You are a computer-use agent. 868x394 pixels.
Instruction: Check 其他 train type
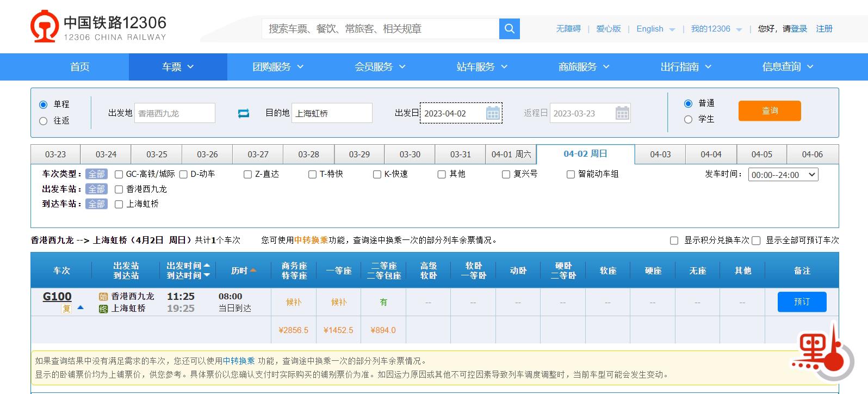(442, 175)
